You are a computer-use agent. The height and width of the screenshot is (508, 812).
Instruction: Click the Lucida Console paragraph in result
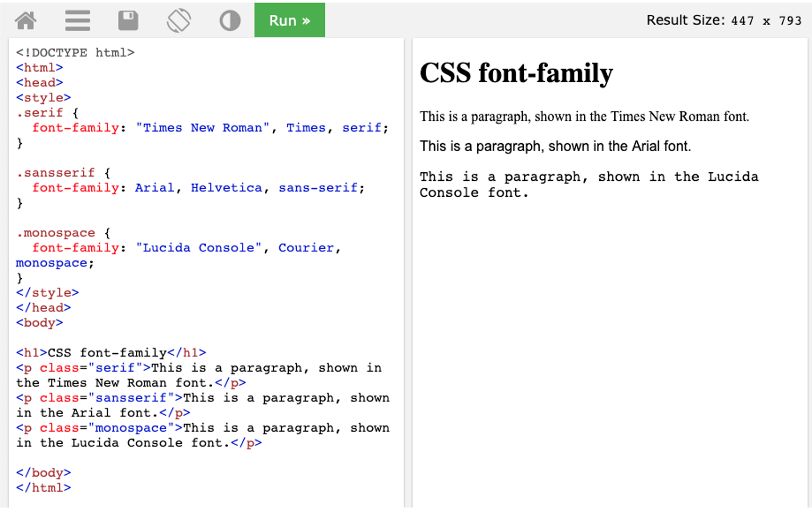click(x=589, y=185)
